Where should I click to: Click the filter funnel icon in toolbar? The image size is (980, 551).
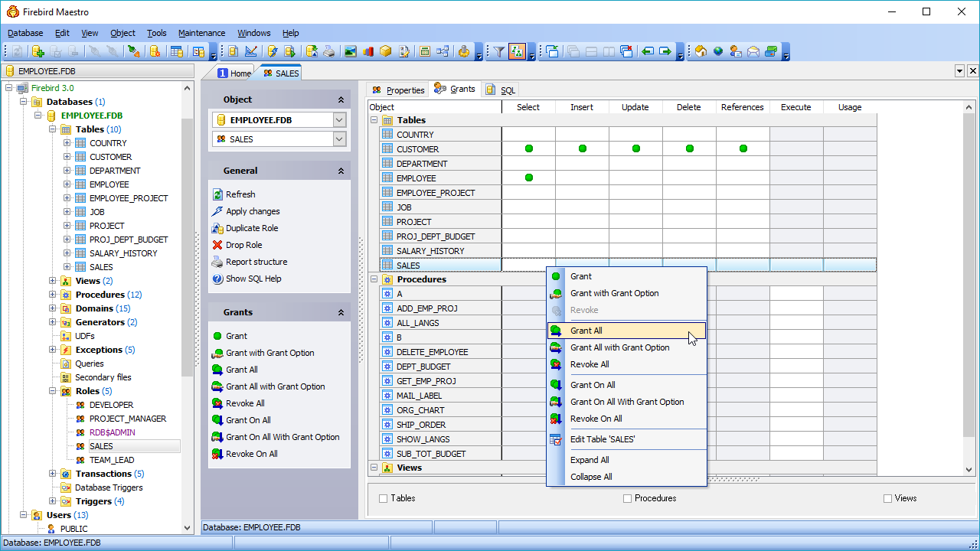[499, 51]
